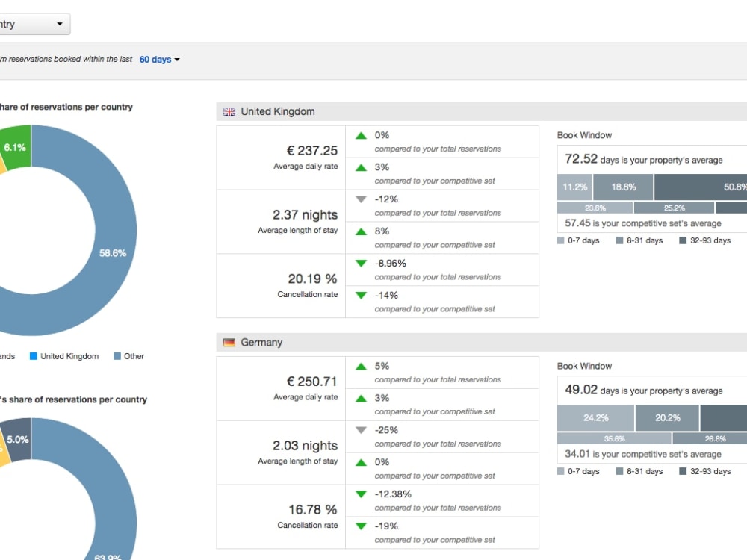Click the 58.6% blue donut segment

[x=113, y=253]
